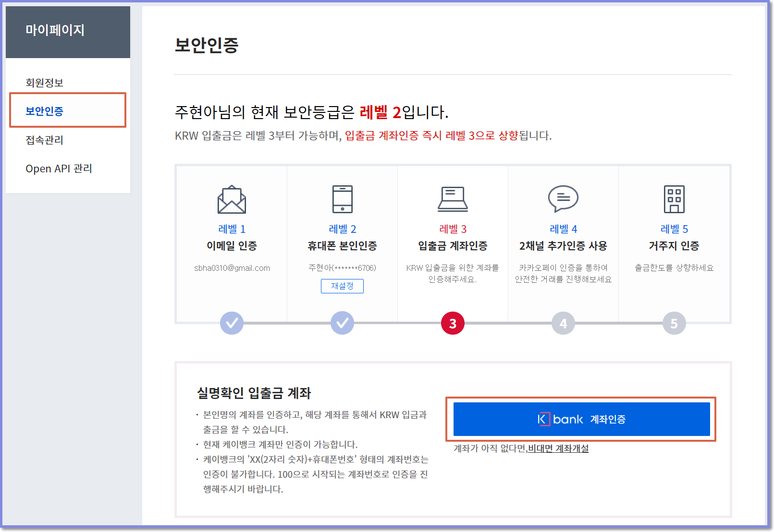Click the K bank 계좌인증 button
774x532 pixels.
tap(581, 419)
